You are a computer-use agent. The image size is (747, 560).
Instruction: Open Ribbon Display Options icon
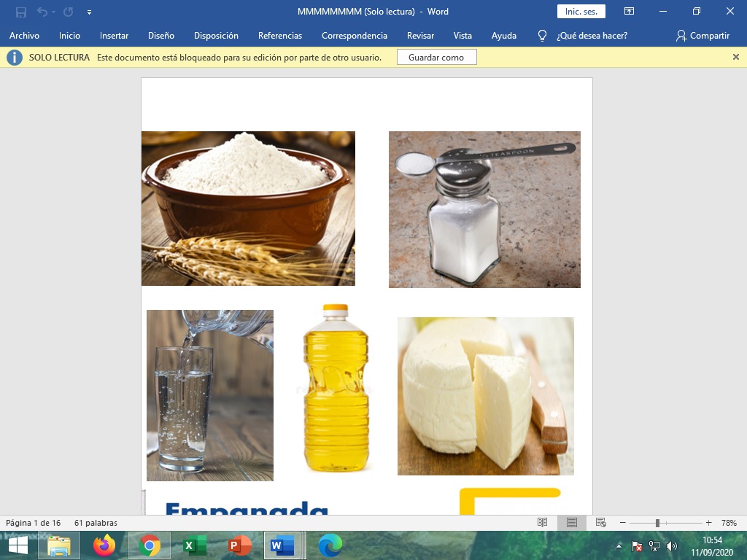629,12
